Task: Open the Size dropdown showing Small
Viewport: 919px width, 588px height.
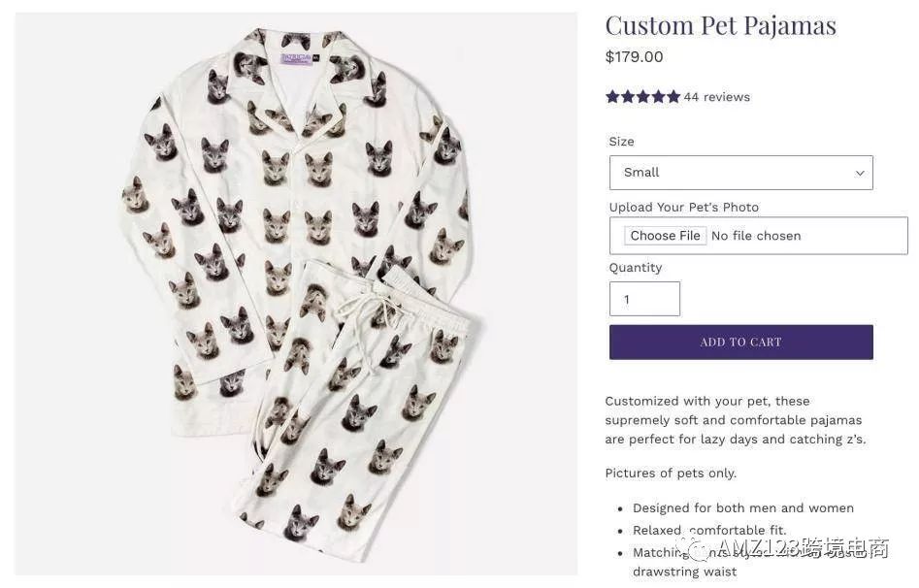Action: 740,173
